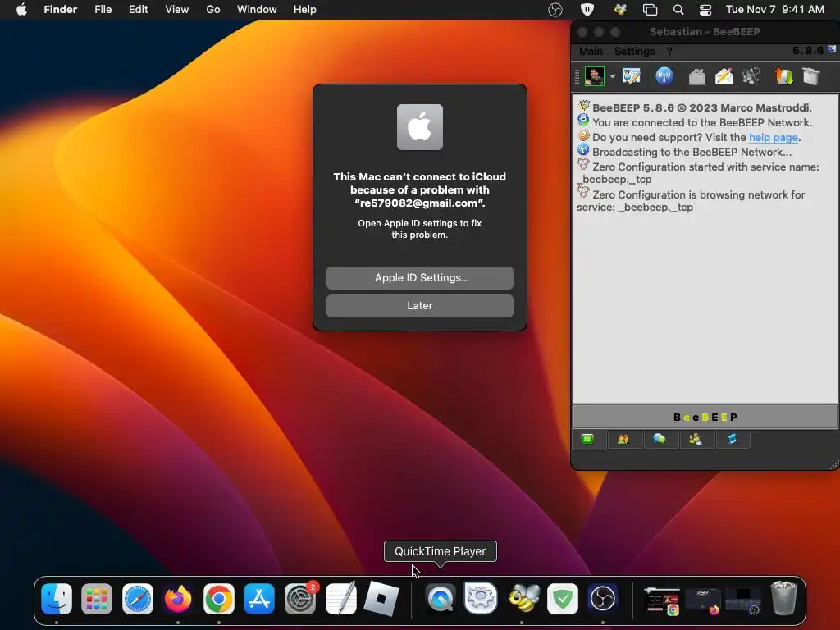Click the minimized OBS window thumbnail in Dock
This screenshot has width=840, height=630.
[x=743, y=600]
